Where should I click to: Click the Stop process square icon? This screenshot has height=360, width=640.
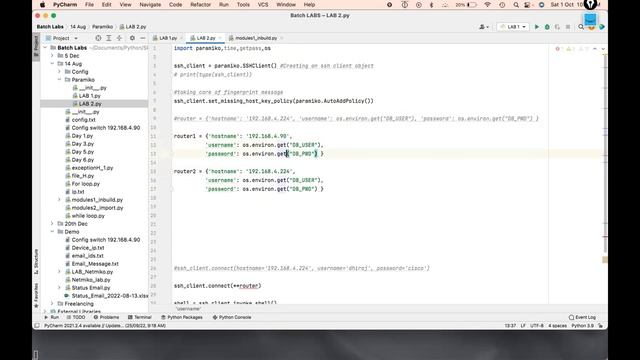(568, 27)
